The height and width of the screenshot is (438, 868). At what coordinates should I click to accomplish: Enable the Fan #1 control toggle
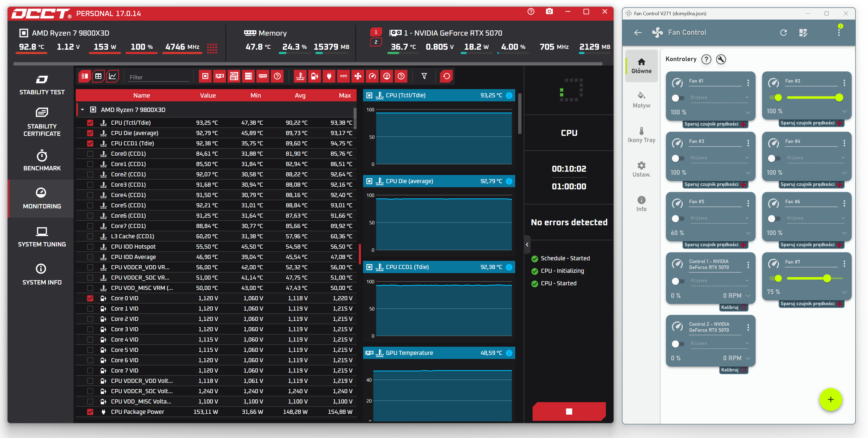tap(677, 98)
